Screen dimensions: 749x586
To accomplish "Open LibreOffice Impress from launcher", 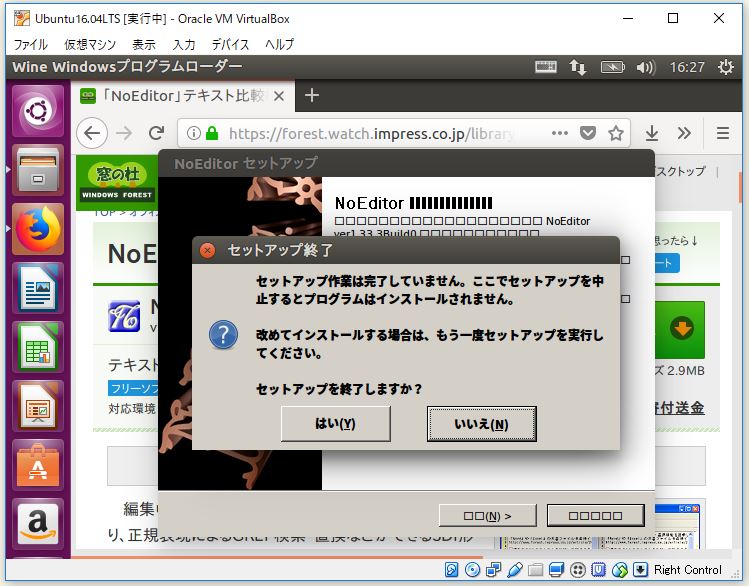I will (38, 407).
